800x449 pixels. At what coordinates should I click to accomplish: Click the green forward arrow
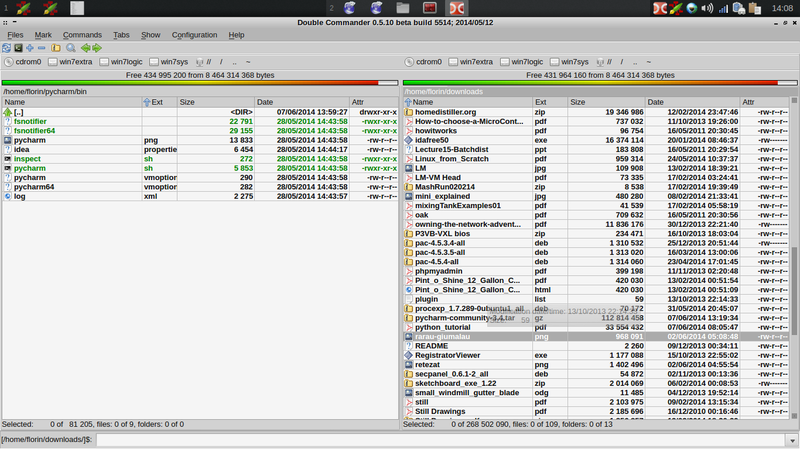tap(97, 48)
